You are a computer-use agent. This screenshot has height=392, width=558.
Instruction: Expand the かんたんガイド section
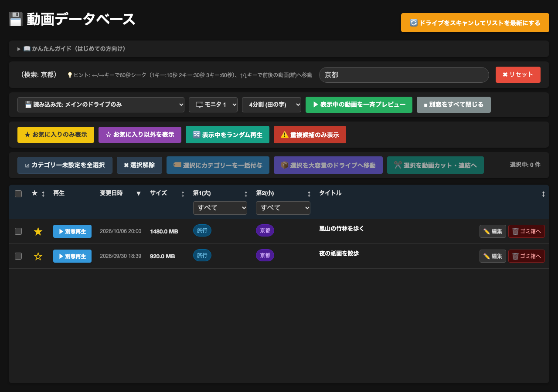(x=279, y=49)
